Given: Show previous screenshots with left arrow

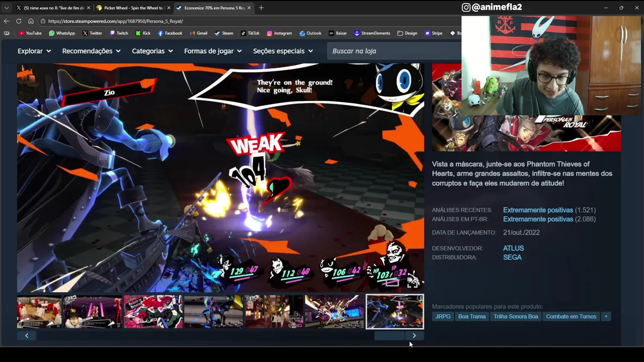Looking at the screenshot, I should click(27, 335).
